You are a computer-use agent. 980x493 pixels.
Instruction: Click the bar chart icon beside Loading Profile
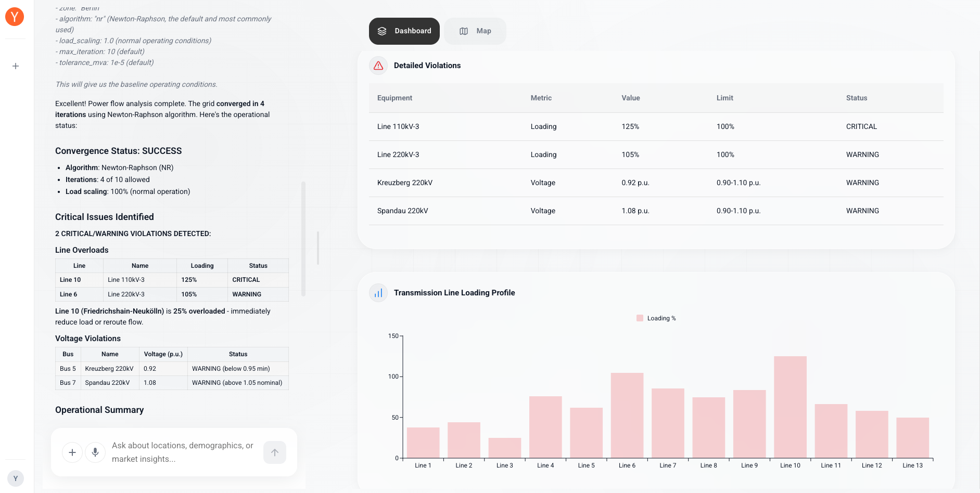[378, 293]
